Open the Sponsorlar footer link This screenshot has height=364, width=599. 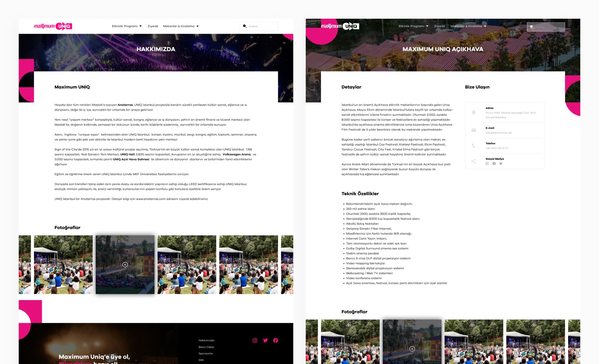tap(206, 353)
